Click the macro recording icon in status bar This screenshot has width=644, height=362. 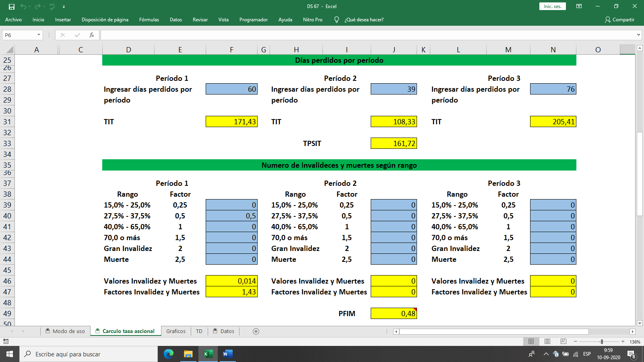pyautogui.click(x=6, y=341)
